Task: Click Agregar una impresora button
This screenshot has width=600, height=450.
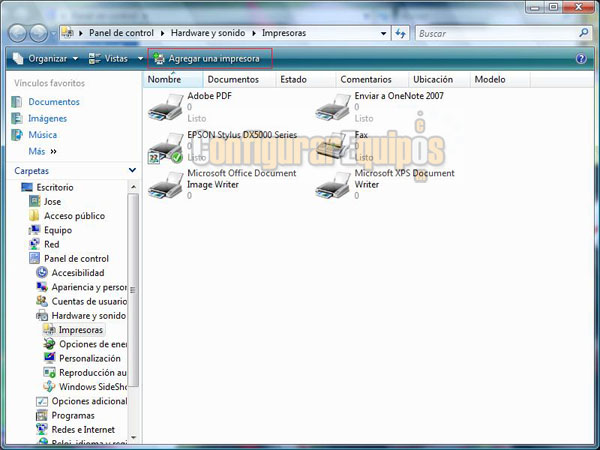Action: click(210, 59)
